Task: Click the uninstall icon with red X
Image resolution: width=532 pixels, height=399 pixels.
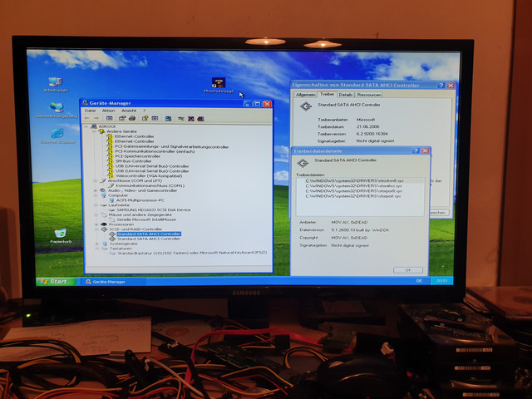Action: click(x=191, y=118)
